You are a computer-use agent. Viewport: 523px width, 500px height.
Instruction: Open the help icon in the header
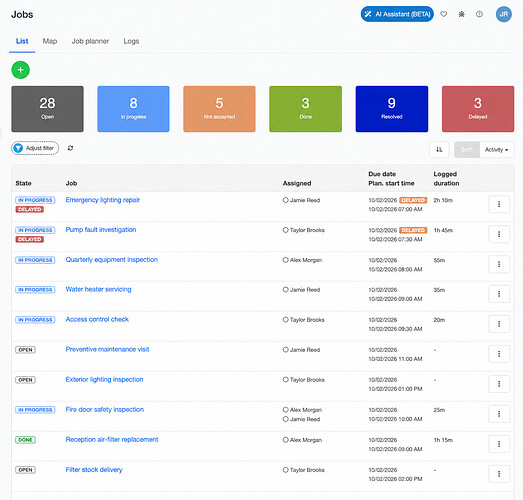479,14
